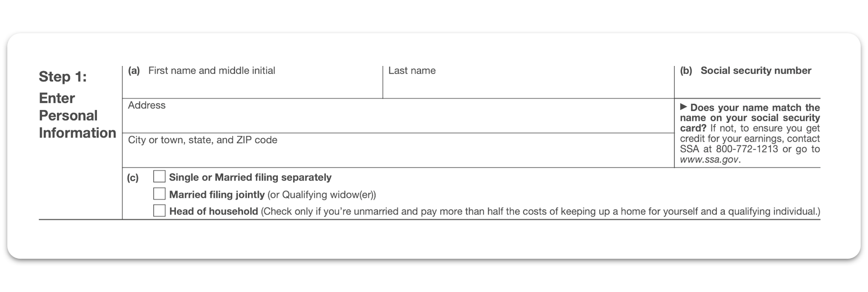Click the (a) marker beside First name

click(x=134, y=71)
